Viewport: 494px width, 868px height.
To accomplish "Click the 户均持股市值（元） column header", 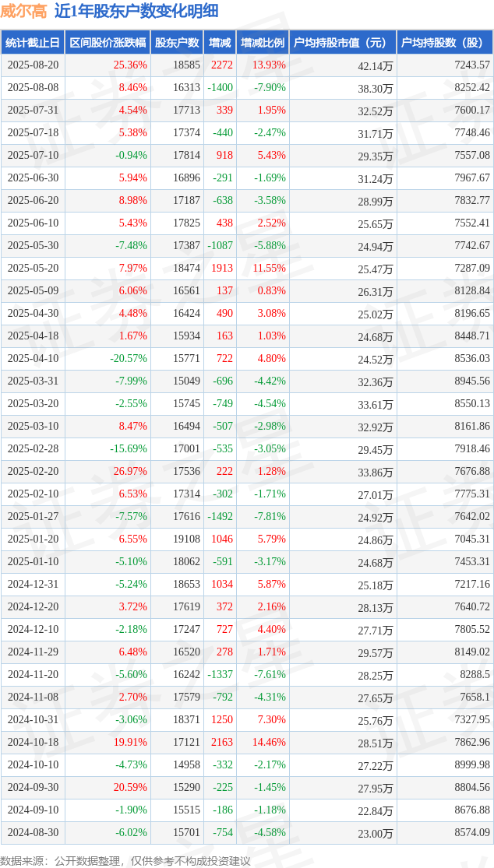I will (x=343, y=43).
